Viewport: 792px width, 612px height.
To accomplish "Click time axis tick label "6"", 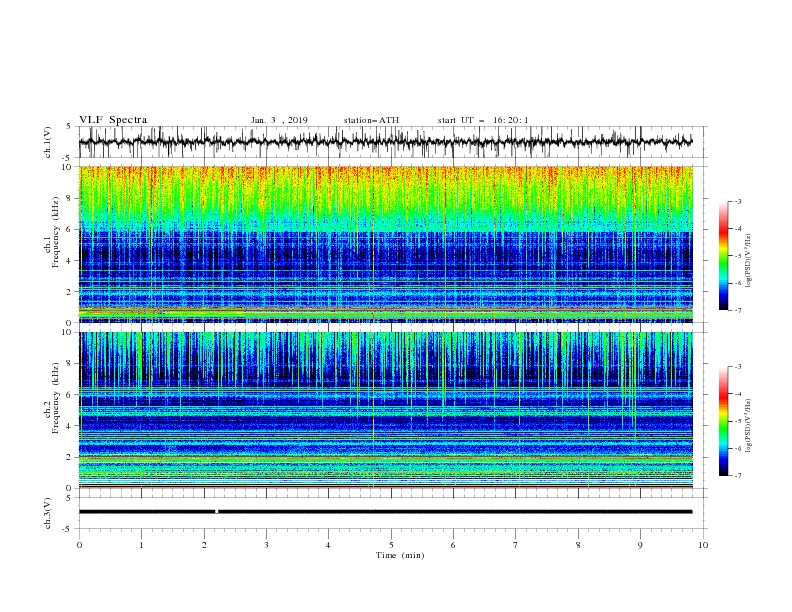I will [x=453, y=545].
